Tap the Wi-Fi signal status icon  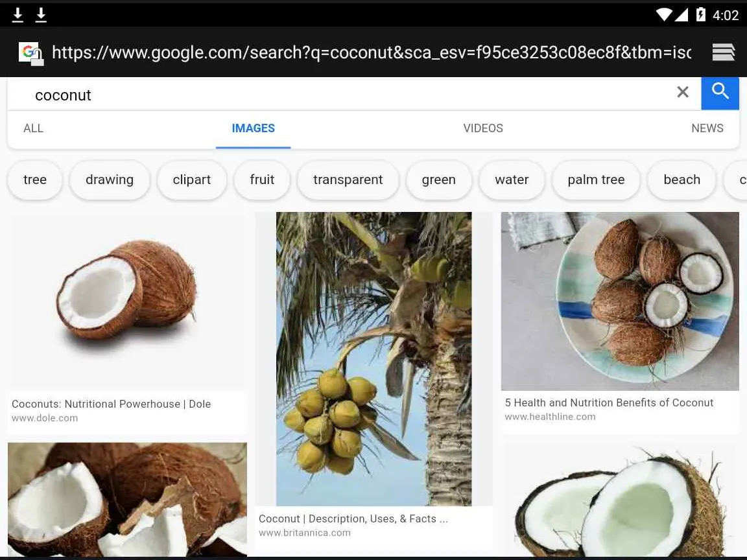coord(663,15)
